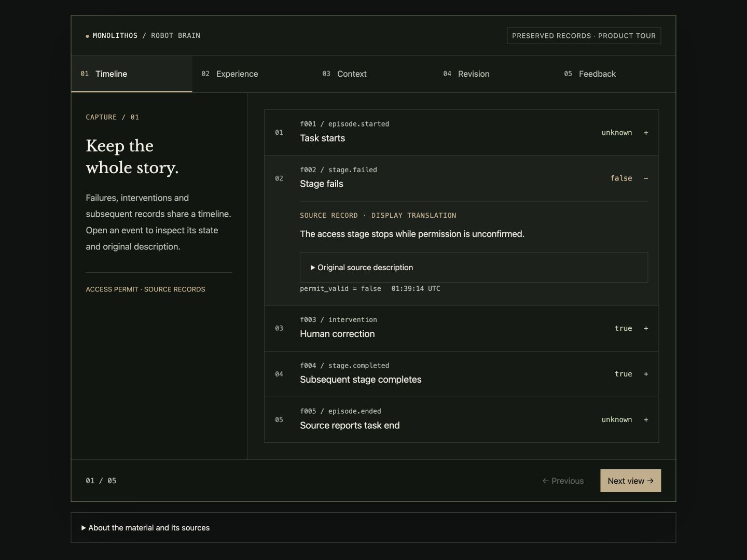747x560 pixels.
Task: Click the 'f003 / intervention' label
Action: coord(338,319)
